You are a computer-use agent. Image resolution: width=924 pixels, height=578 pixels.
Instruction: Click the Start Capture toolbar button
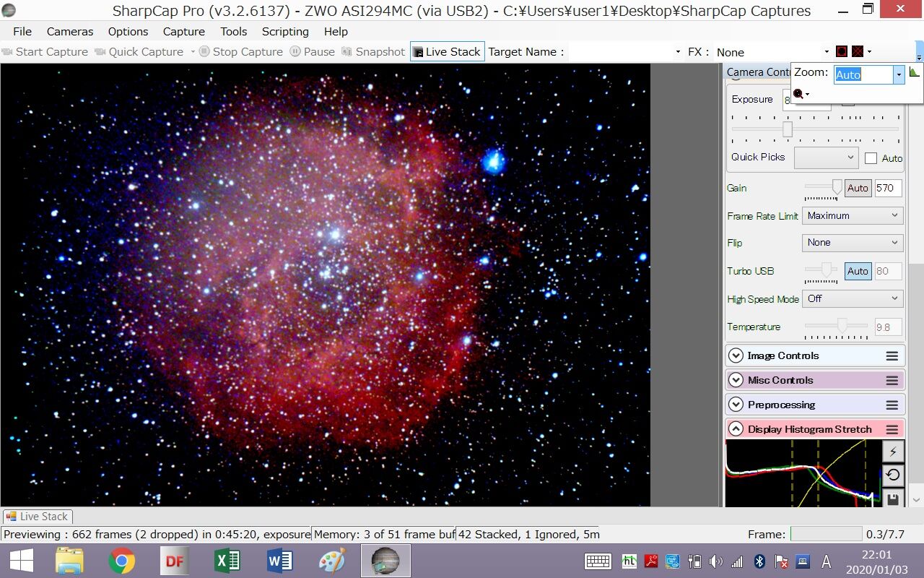pyautogui.click(x=45, y=52)
